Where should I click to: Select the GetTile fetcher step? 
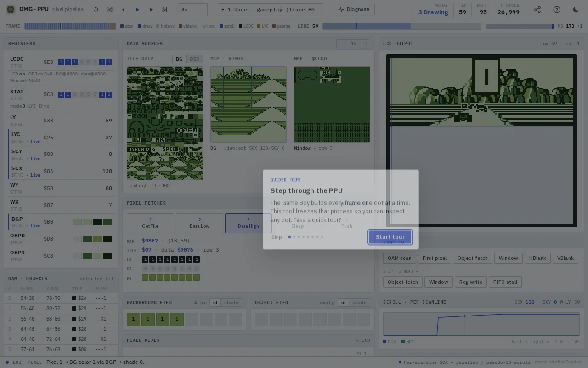point(150,223)
